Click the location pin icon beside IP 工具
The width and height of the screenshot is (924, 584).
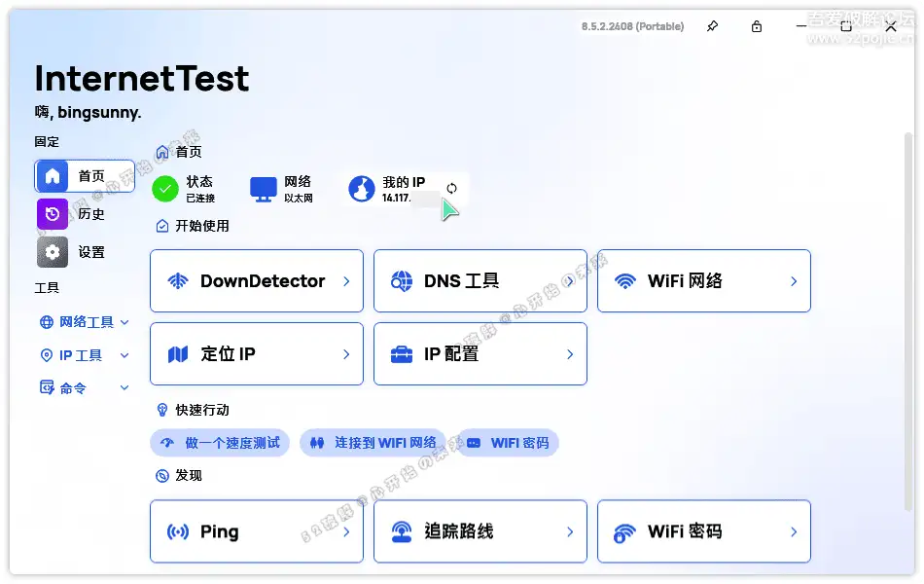click(46, 355)
